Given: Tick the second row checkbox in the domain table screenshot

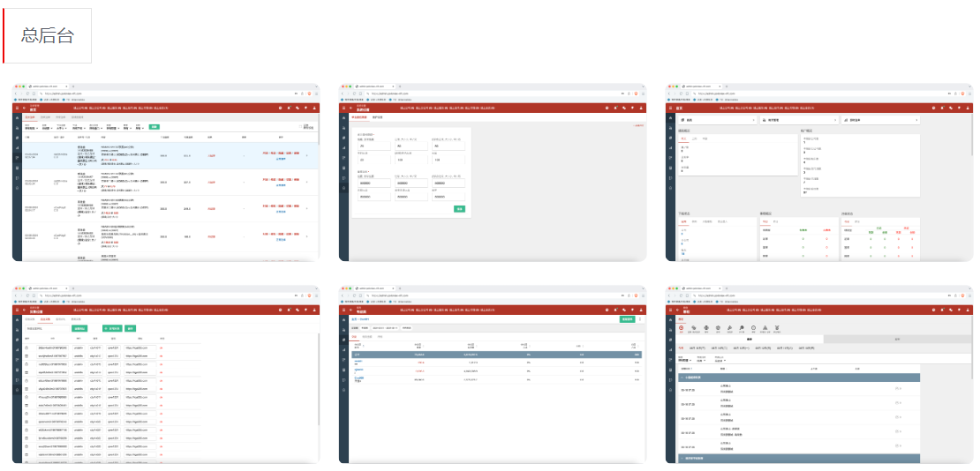Looking at the screenshot, I should (x=27, y=355).
